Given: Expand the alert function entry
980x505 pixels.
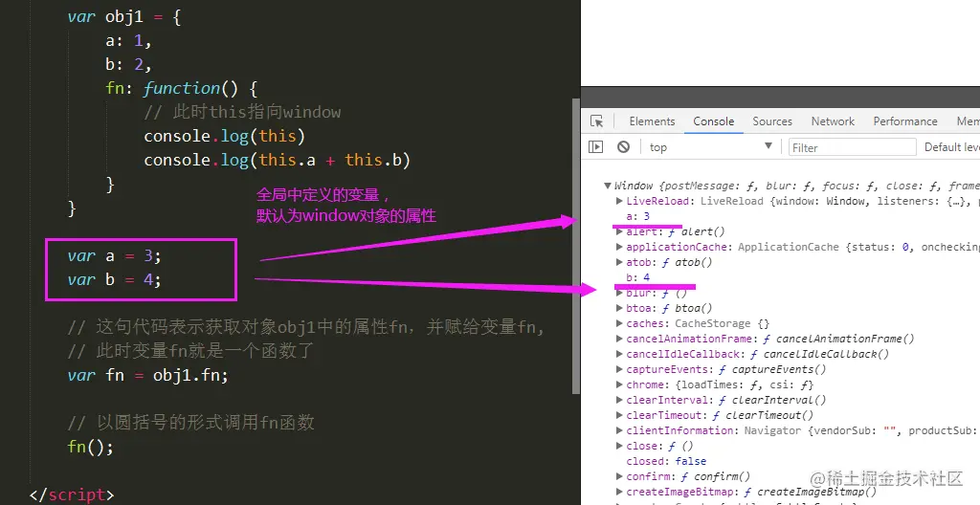Looking at the screenshot, I should click(619, 231).
